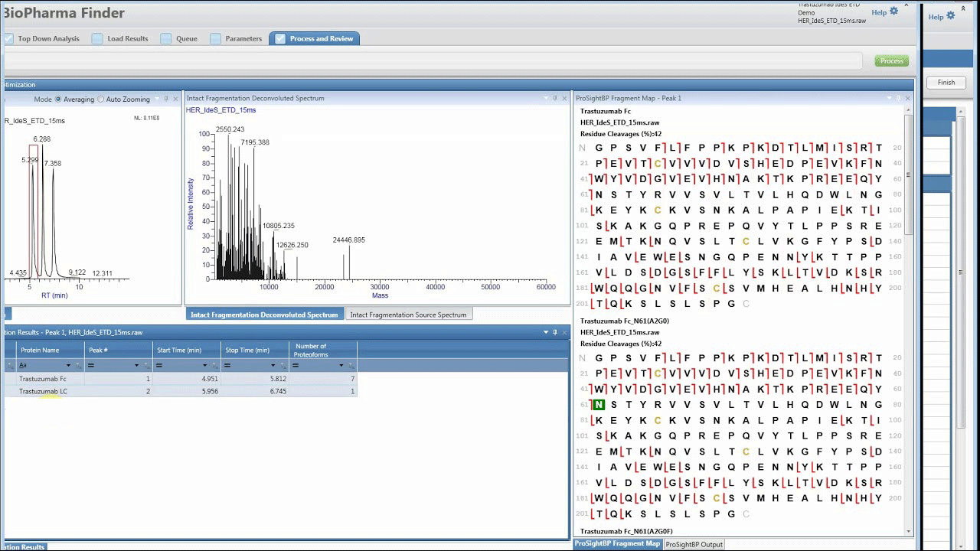
Task: Click the 24446.895 mass peak label
Action: tap(348, 240)
